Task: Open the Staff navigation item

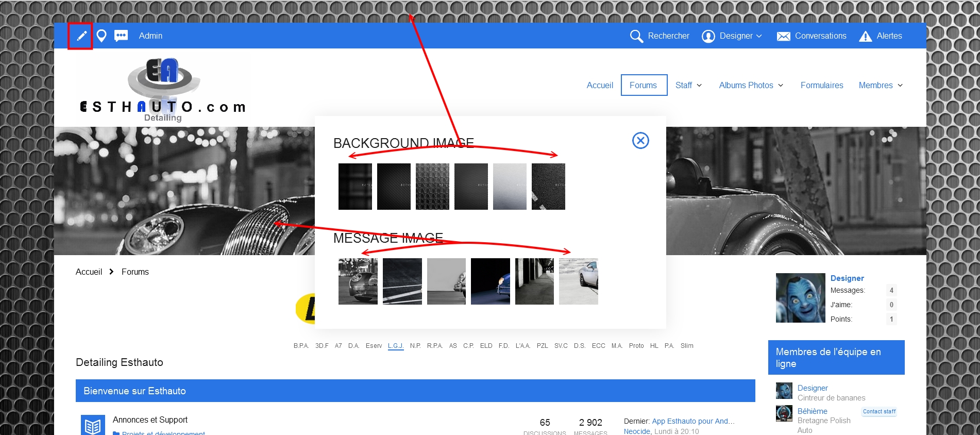Action: [684, 85]
